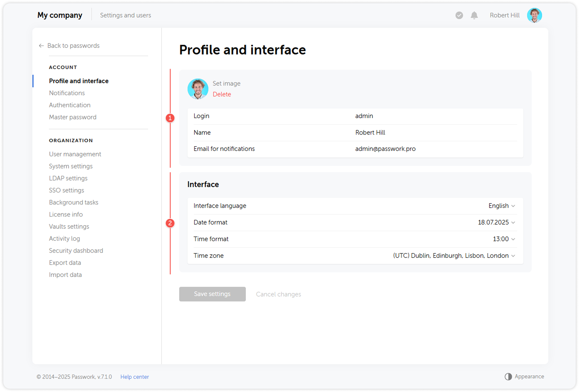Click the notification bell icon

[474, 16]
